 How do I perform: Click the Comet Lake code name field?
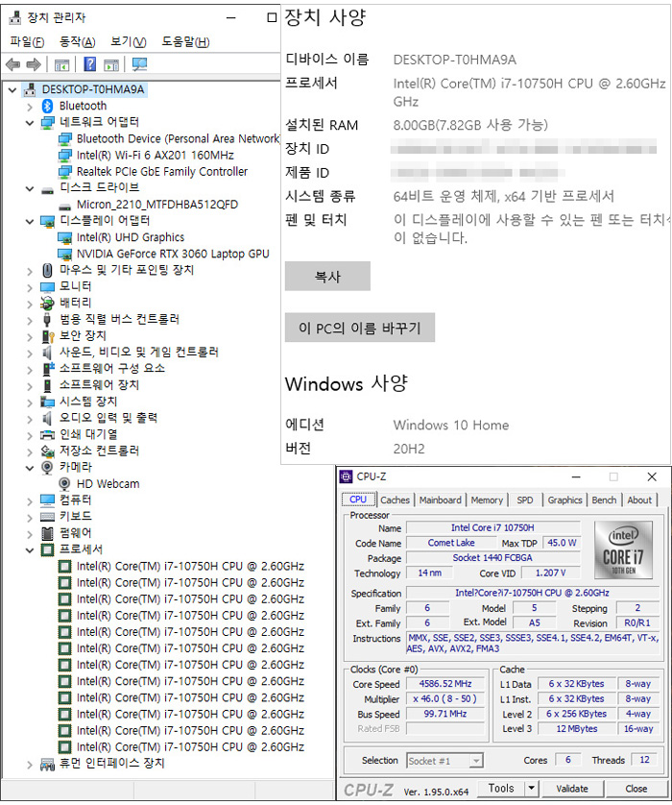451,543
